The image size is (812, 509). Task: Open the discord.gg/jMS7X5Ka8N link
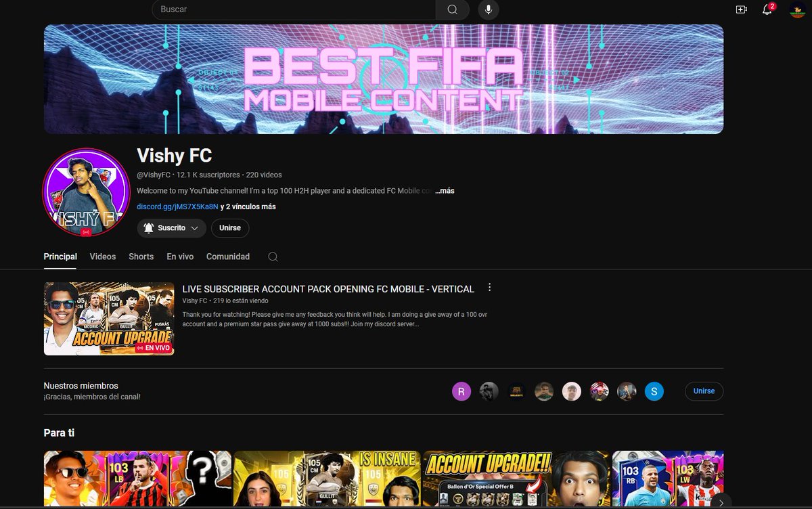(x=177, y=206)
